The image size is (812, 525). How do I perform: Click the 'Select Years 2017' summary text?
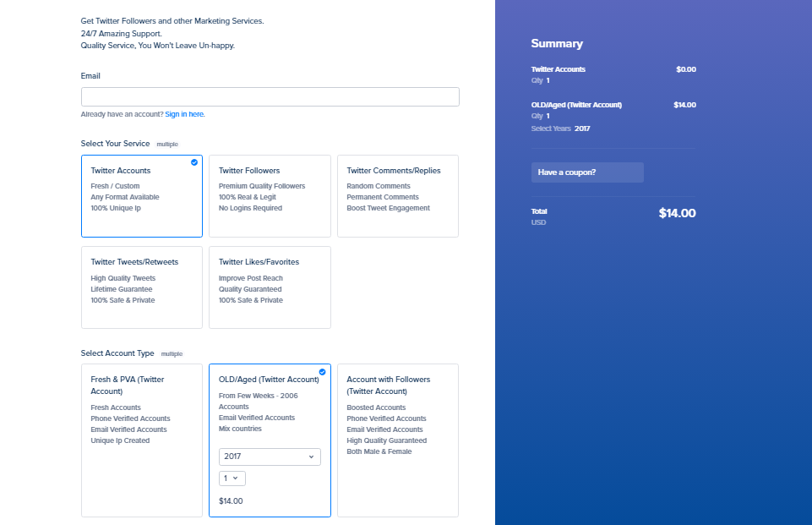pyautogui.click(x=560, y=129)
